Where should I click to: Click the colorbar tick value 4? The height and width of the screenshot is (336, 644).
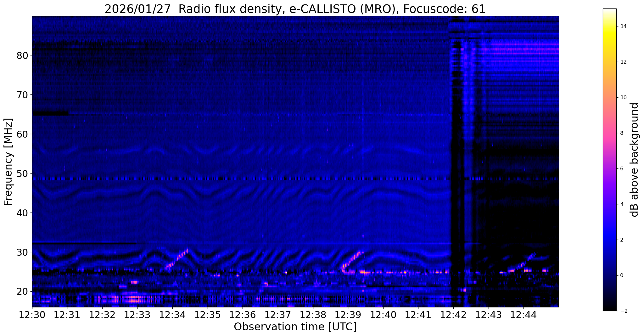pos(621,204)
